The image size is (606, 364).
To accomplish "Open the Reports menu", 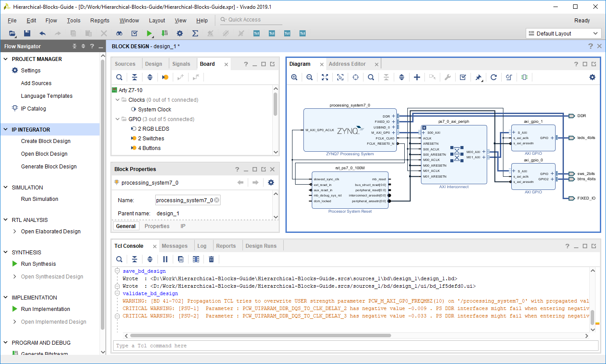I will pyautogui.click(x=100, y=21).
